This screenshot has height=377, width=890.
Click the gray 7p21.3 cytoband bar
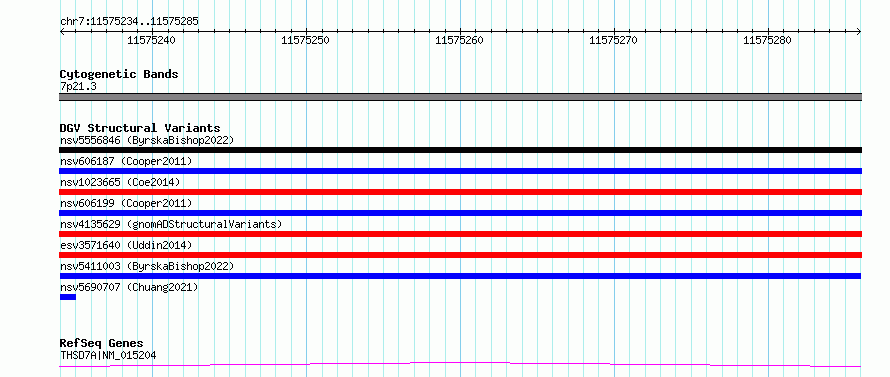[460, 97]
